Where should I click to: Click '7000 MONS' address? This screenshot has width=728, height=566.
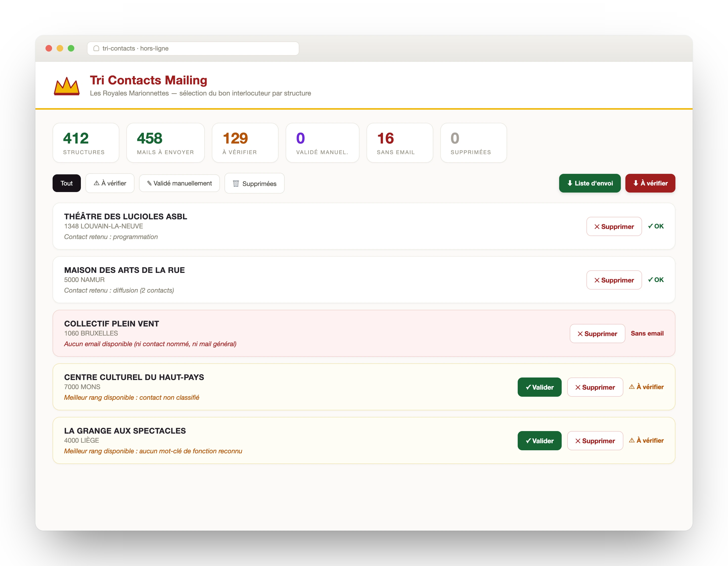(82, 387)
